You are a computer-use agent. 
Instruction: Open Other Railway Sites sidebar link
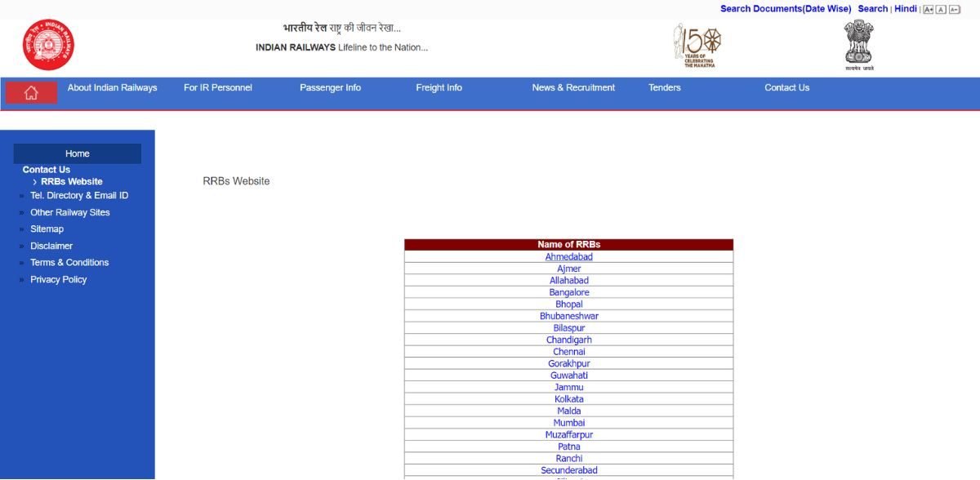(x=70, y=212)
